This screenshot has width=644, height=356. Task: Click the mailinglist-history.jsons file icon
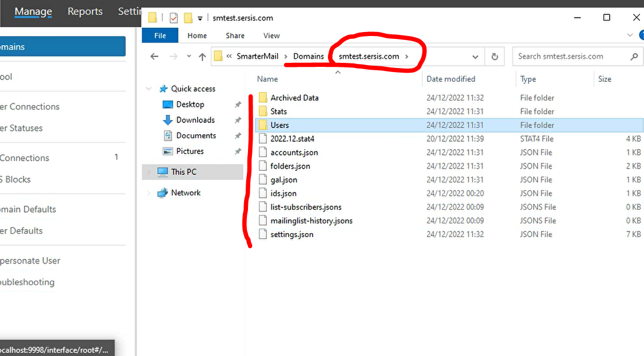point(263,221)
